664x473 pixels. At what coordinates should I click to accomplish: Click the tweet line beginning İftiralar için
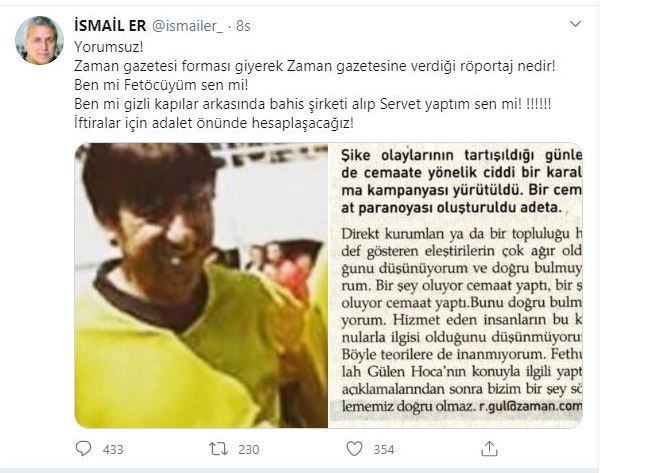(x=214, y=123)
